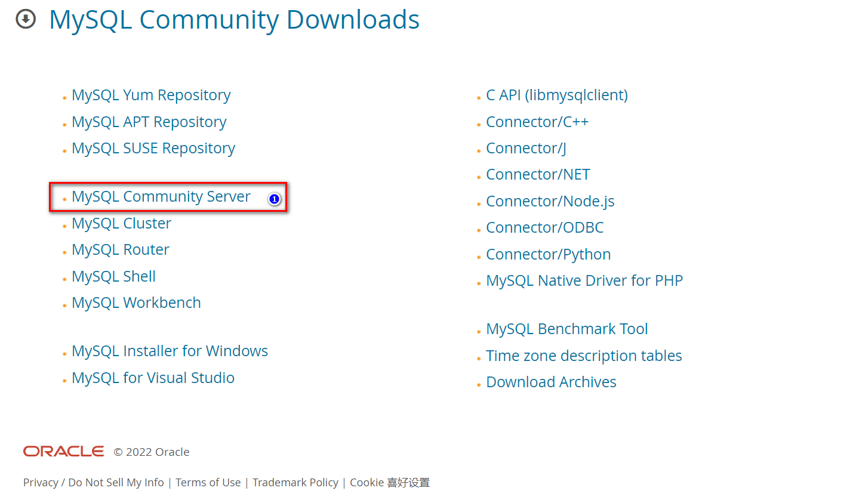The height and width of the screenshot is (500, 868).
Task: Open MySQL Native Driver for PHP
Action: click(x=584, y=280)
